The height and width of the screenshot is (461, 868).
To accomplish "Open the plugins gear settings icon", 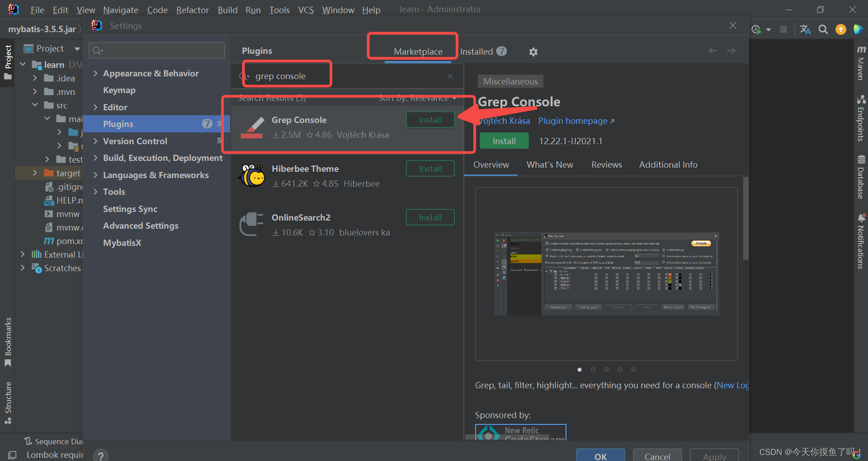I will pos(533,52).
